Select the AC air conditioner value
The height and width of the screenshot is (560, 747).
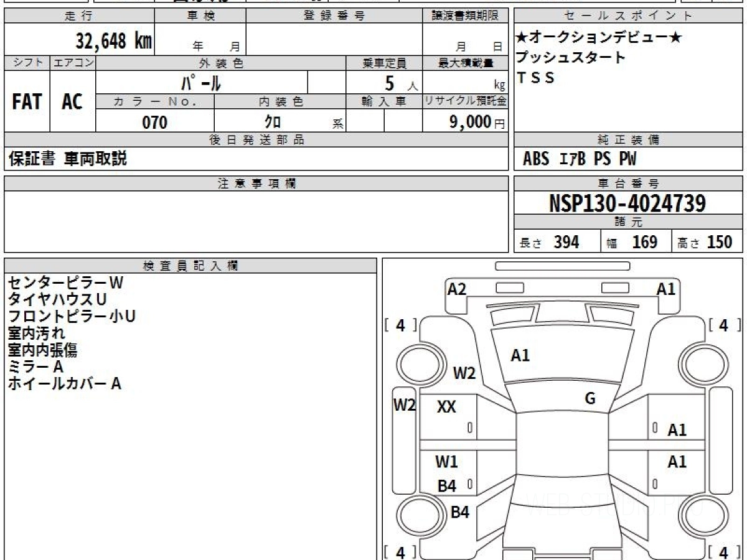72,102
